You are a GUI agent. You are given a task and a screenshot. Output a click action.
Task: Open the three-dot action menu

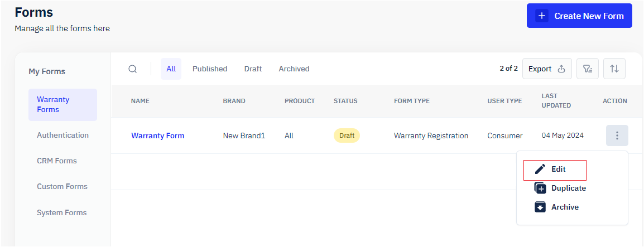click(x=617, y=135)
